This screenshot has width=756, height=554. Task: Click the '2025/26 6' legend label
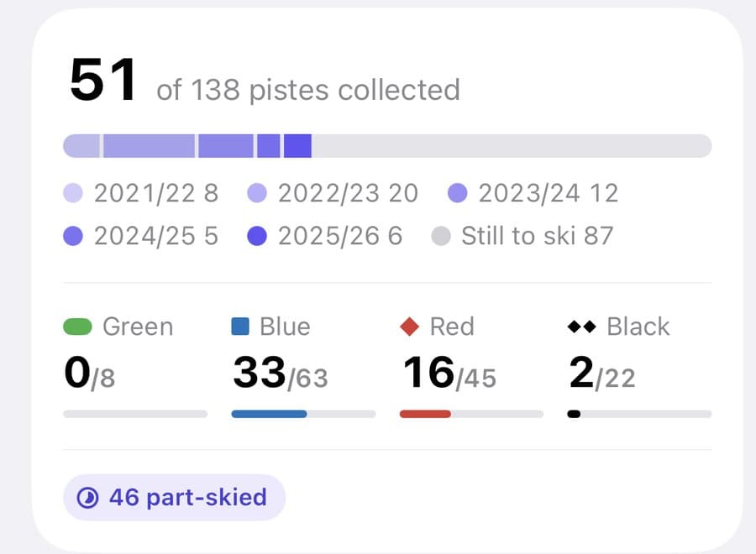point(340,236)
